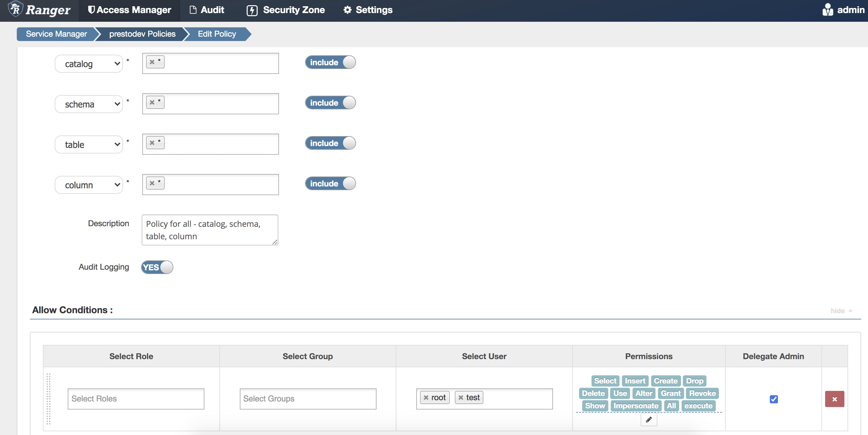
Task: Go to prestodev Policies breadcrumb
Action: 142,34
